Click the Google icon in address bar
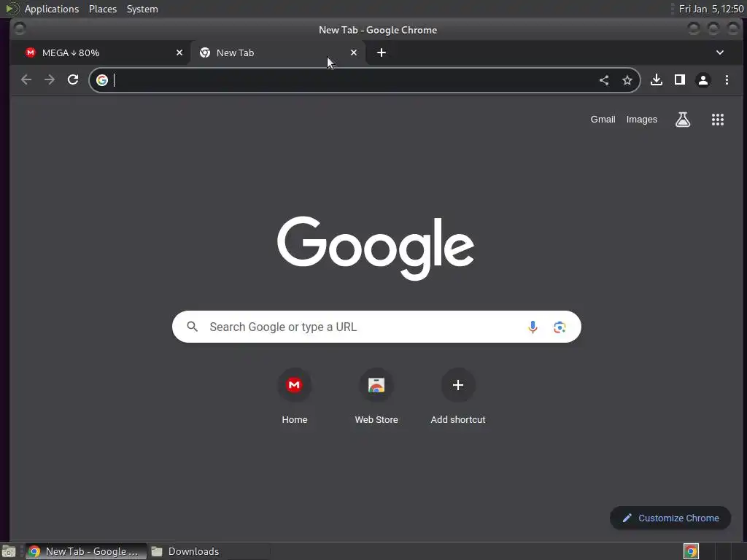 click(x=102, y=80)
